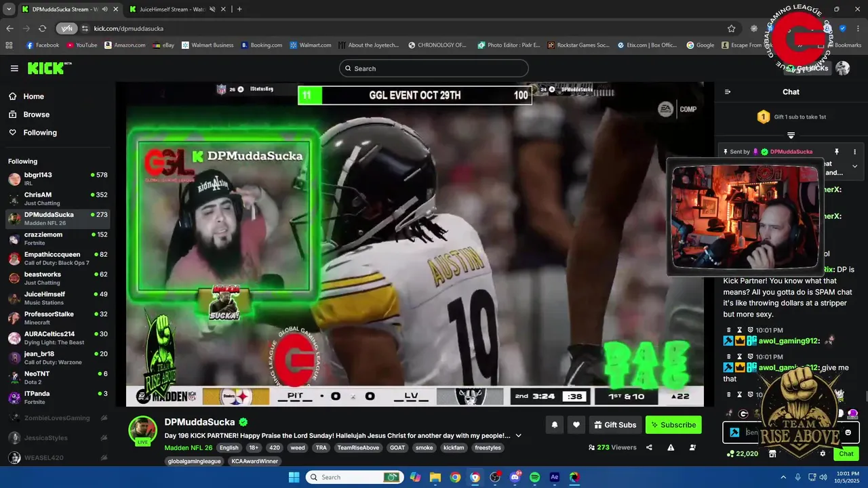The width and height of the screenshot is (868, 488).
Task: Reload the page
Action: (x=42, y=28)
